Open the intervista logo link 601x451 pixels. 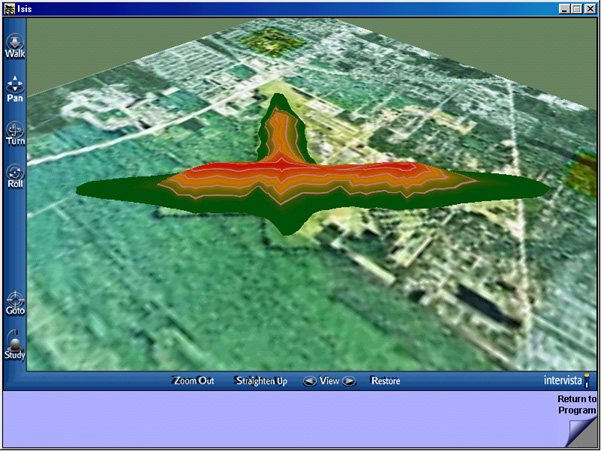point(567,380)
